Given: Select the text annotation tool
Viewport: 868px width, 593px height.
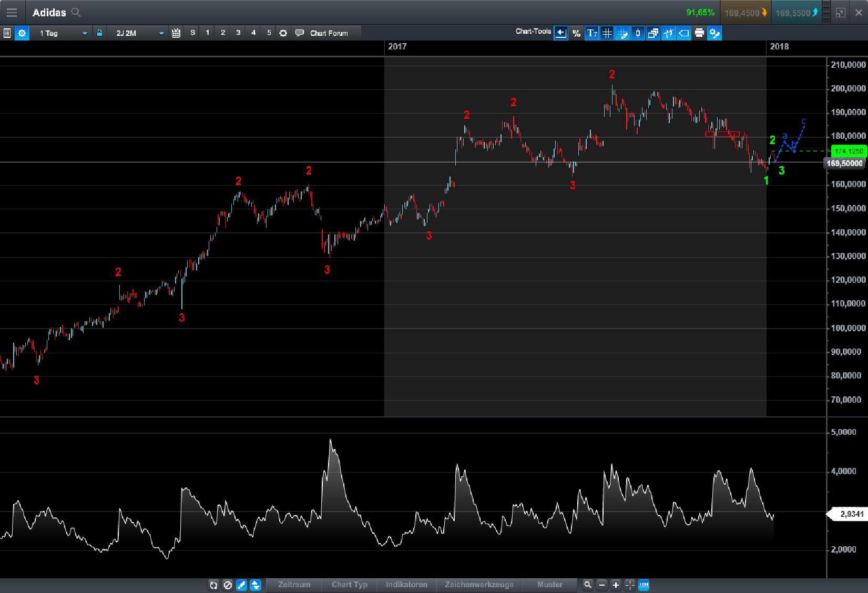Looking at the screenshot, I should [x=592, y=33].
